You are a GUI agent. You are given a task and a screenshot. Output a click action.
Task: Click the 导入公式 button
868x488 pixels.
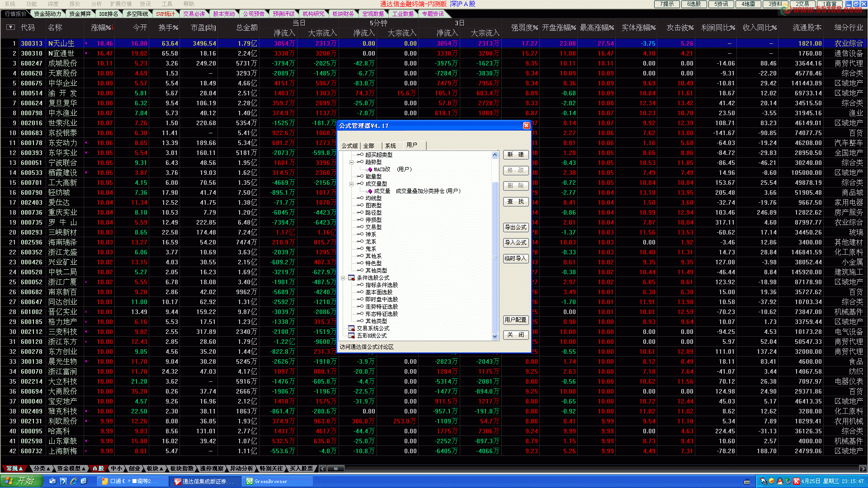(515, 243)
